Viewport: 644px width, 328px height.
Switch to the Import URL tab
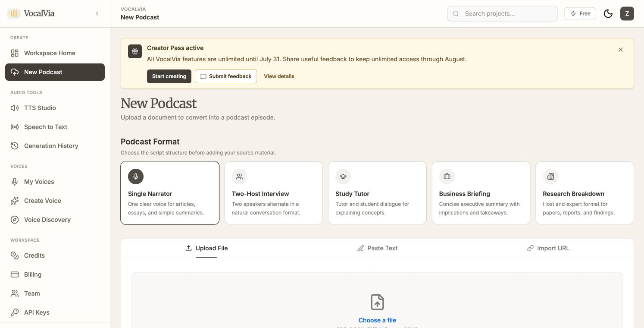[548, 248]
